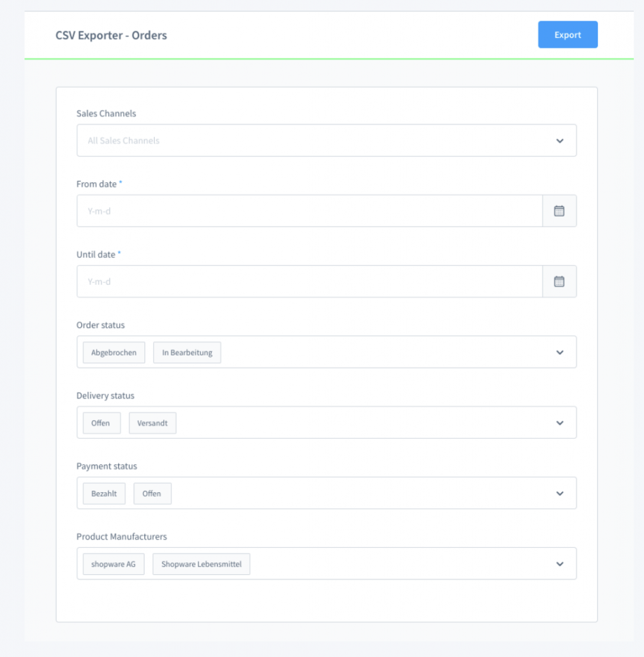Viewport: 644px width, 657px height.
Task: Select the Abgebrochen order status tag
Action: click(x=114, y=352)
